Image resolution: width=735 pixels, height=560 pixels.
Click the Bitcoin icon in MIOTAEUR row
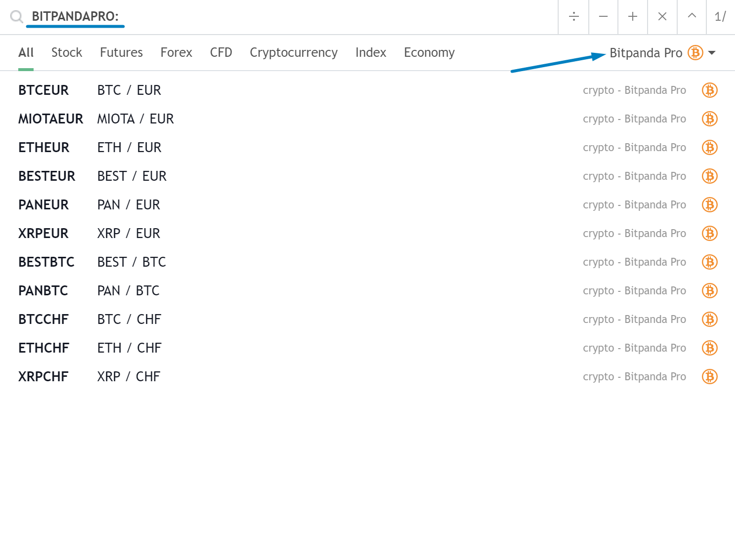710,119
